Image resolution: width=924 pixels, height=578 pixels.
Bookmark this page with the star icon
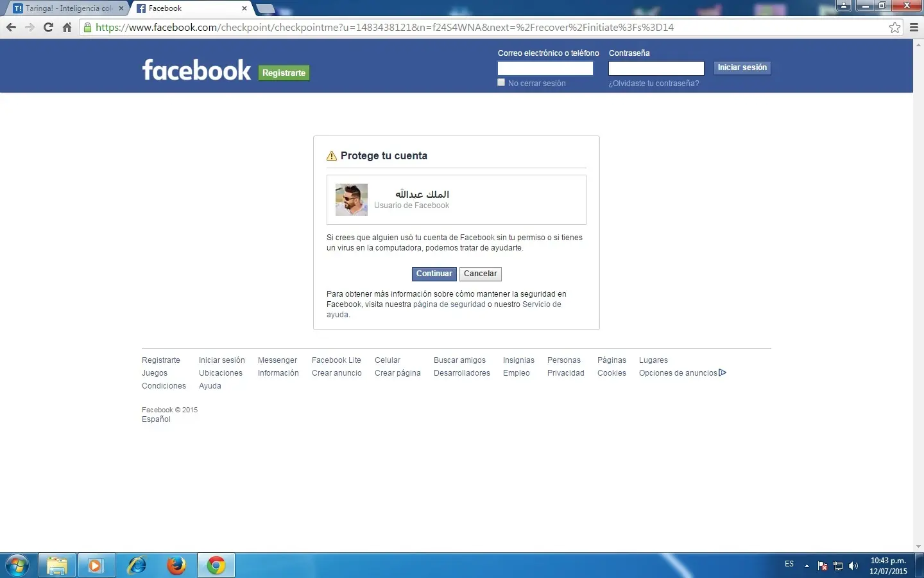(x=894, y=27)
